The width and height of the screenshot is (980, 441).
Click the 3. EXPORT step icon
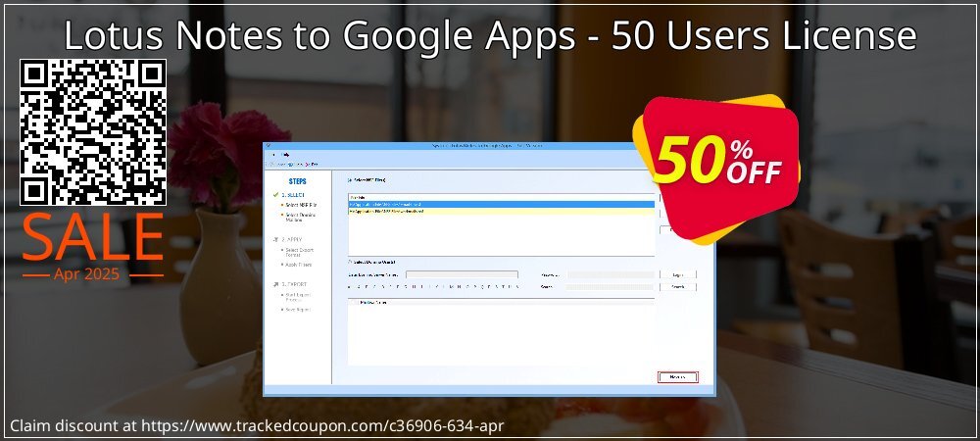tap(275, 284)
